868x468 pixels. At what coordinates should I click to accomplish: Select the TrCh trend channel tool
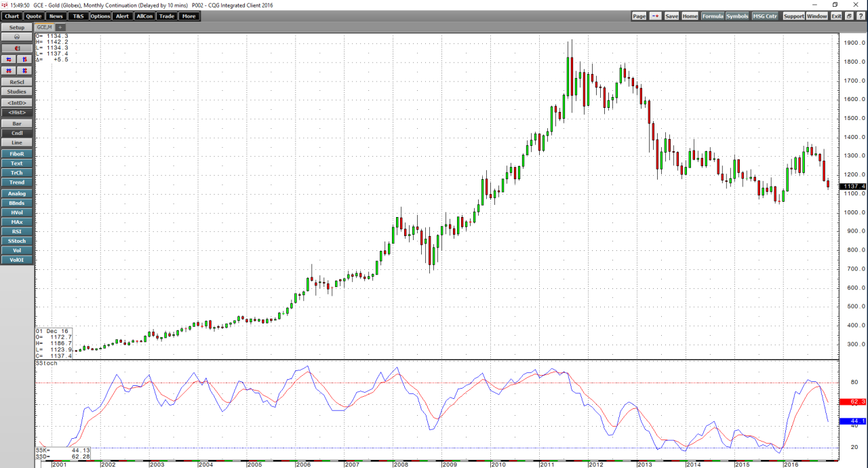pyautogui.click(x=17, y=173)
